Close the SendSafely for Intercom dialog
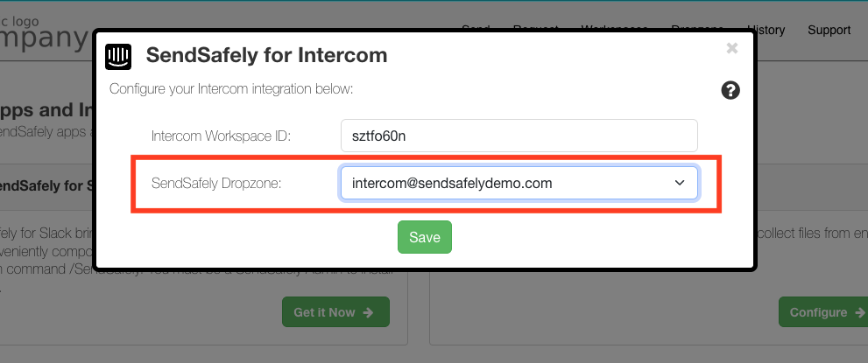The height and width of the screenshot is (363, 868). pyautogui.click(x=732, y=48)
